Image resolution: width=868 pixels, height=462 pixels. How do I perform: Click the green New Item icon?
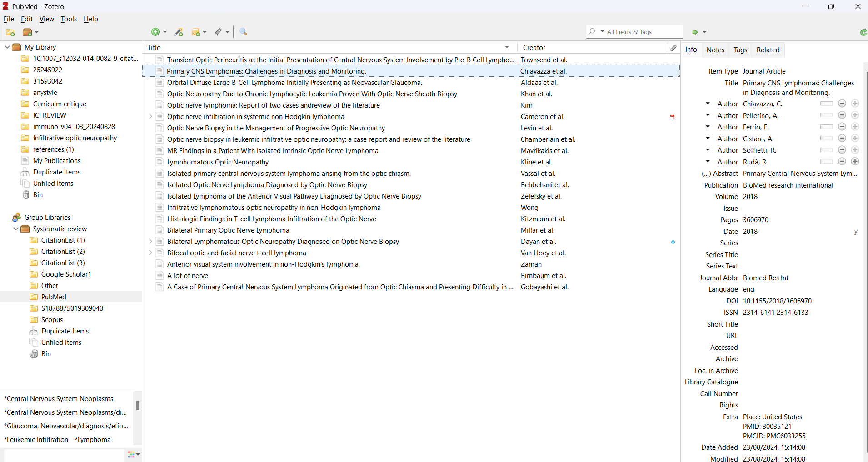155,32
